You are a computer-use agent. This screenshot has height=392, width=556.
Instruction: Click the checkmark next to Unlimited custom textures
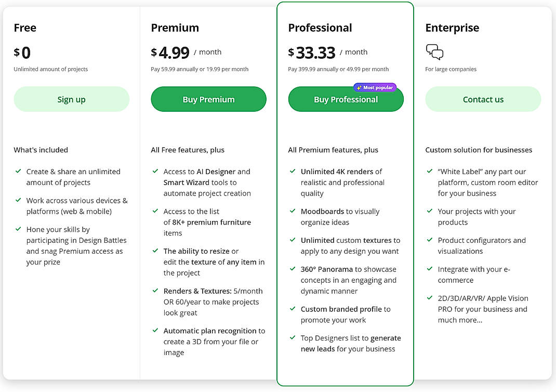(x=292, y=240)
